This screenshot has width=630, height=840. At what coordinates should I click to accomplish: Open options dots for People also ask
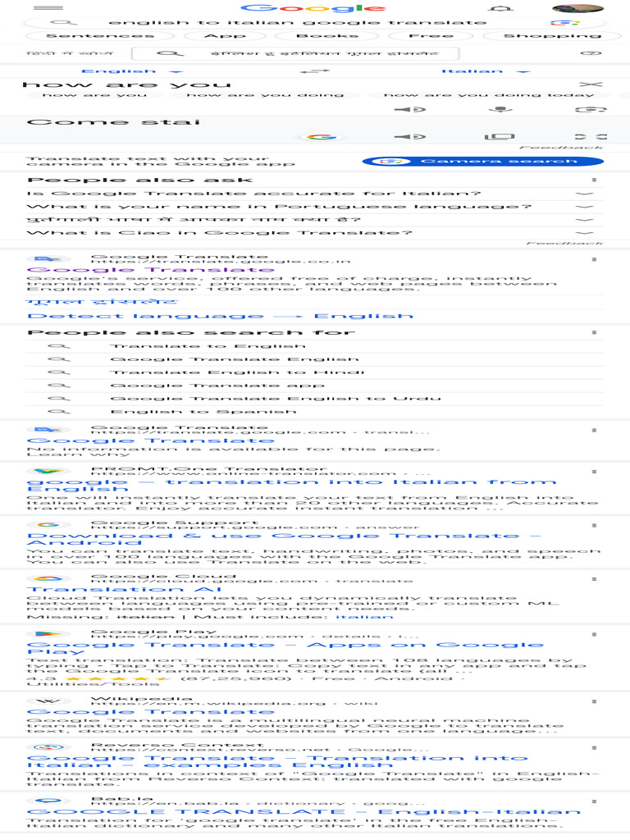click(x=594, y=180)
